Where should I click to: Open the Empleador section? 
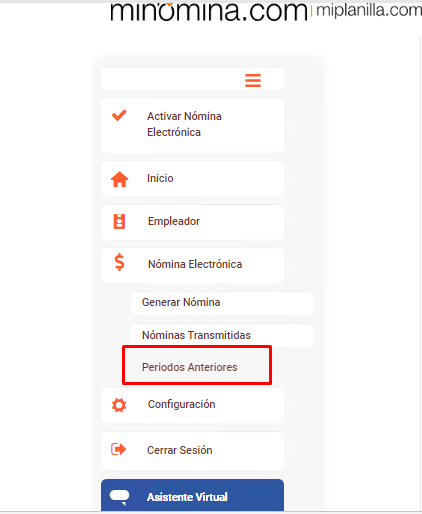coord(193,222)
